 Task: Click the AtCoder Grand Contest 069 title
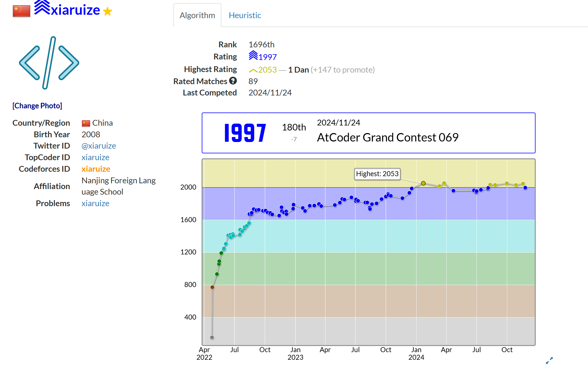(387, 137)
